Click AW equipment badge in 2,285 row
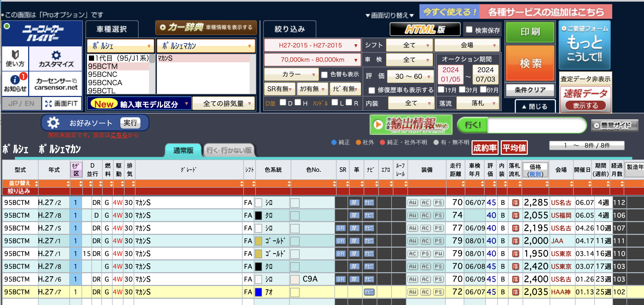Screen dimensions: 644x305 click(413, 203)
